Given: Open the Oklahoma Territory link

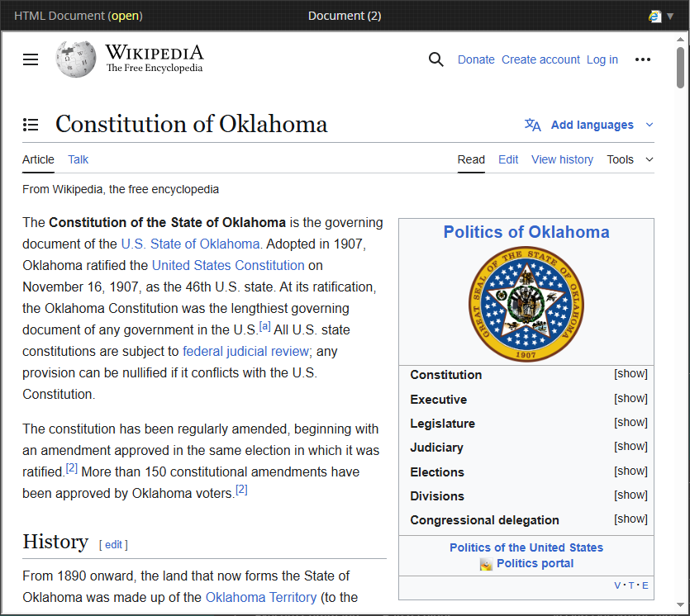Looking at the screenshot, I should [x=261, y=598].
